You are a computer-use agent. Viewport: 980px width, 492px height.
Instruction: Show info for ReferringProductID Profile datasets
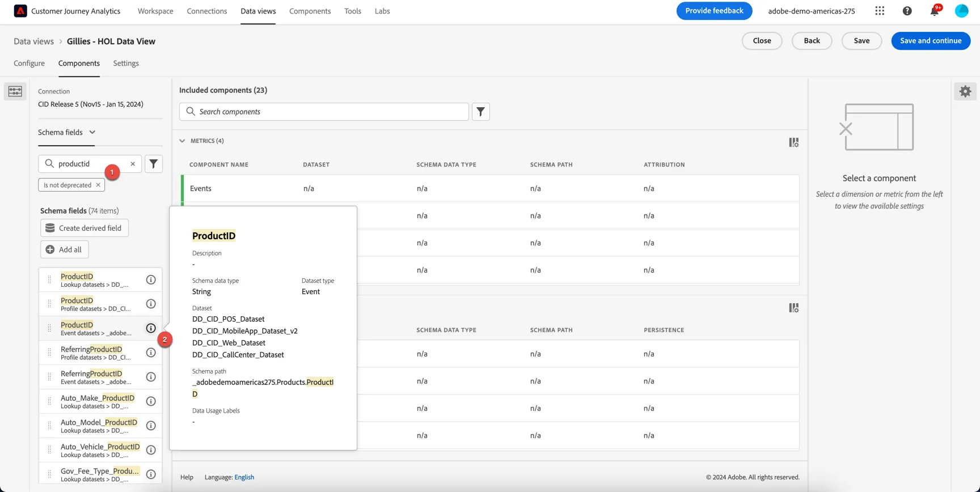pyautogui.click(x=151, y=353)
